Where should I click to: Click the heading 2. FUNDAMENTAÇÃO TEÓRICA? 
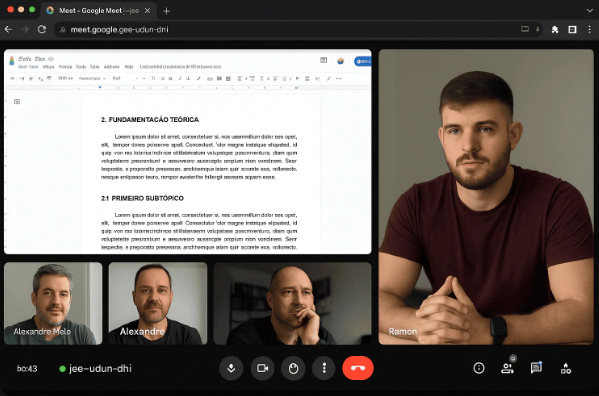point(150,120)
